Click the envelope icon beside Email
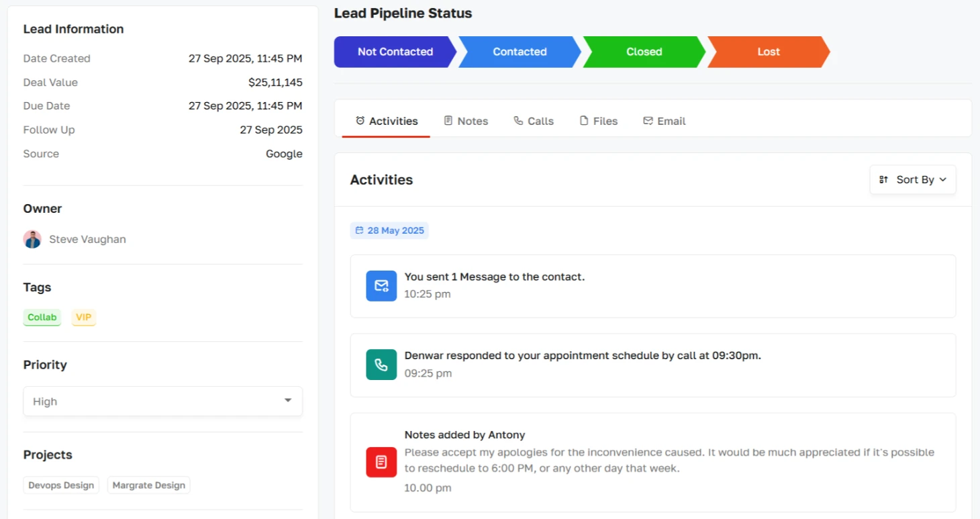980x519 pixels. point(647,120)
